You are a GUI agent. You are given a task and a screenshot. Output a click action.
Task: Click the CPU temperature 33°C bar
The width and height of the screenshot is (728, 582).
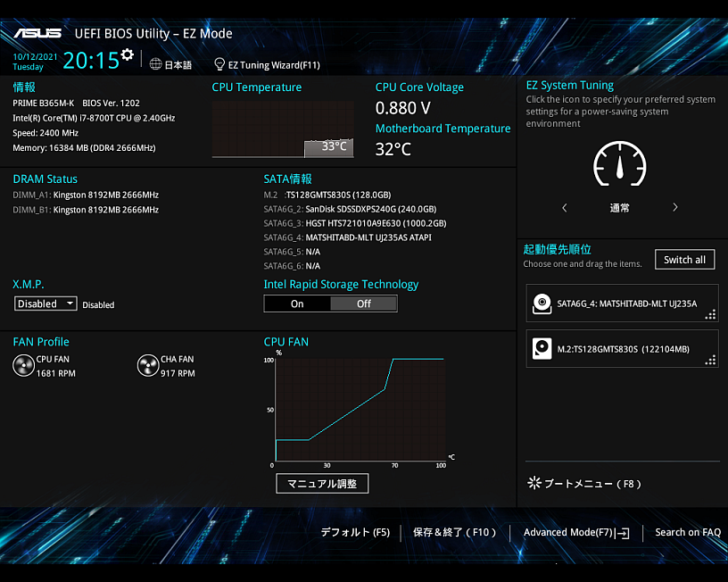pos(329,147)
